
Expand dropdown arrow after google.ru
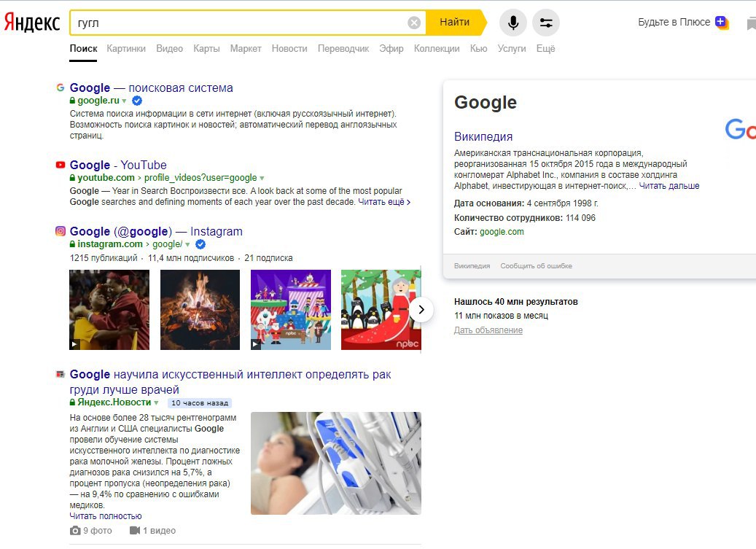pyautogui.click(x=125, y=101)
